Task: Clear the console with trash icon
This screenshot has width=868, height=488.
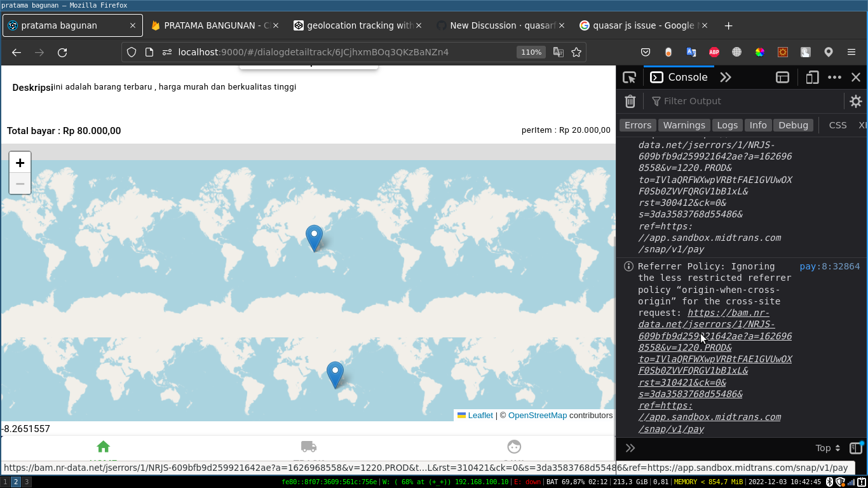Action: click(x=630, y=101)
